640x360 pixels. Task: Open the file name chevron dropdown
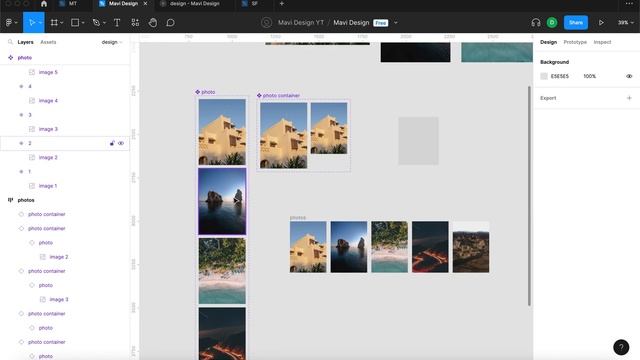(396, 23)
